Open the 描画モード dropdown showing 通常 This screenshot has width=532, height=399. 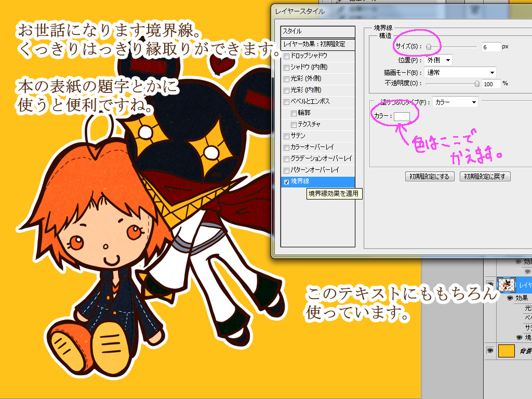460,72
